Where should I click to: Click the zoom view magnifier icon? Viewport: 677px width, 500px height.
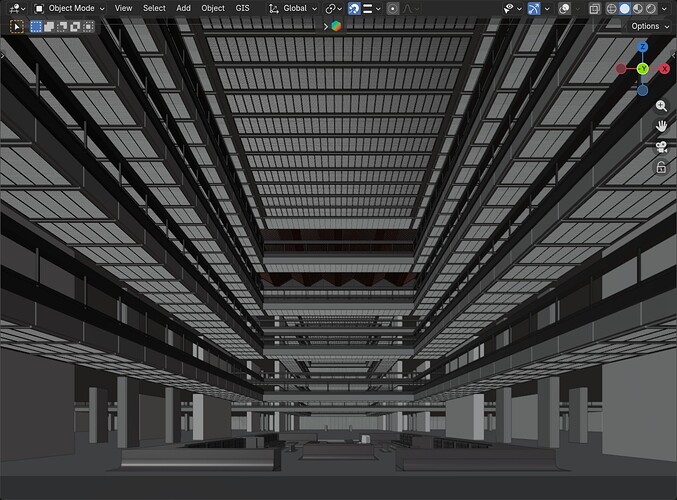(661, 106)
